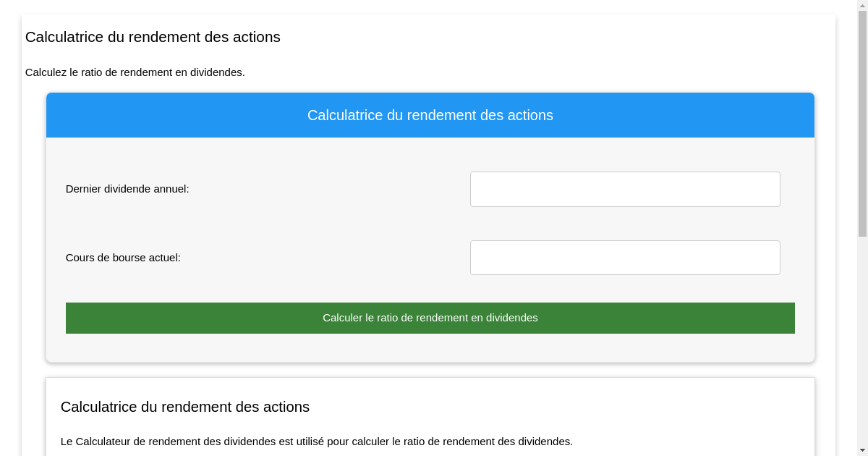Click the scrollbar up arrow
The height and width of the screenshot is (456, 868).
click(862, 6)
